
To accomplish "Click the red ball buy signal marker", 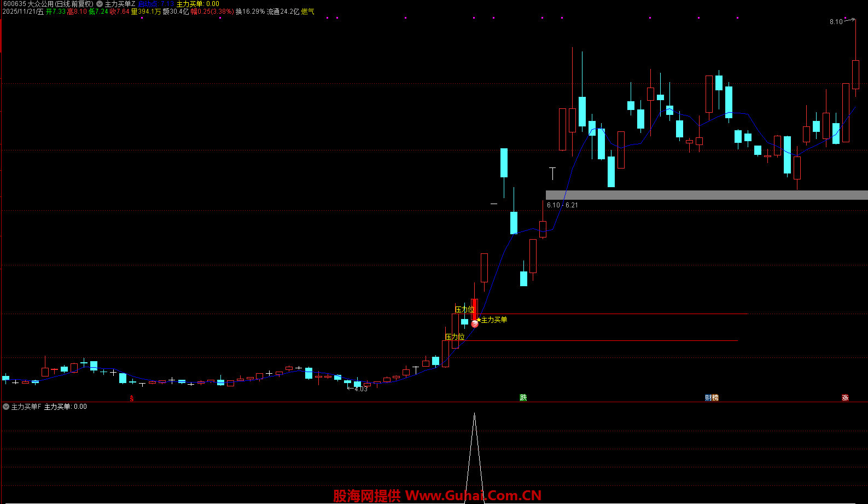I will tap(475, 324).
